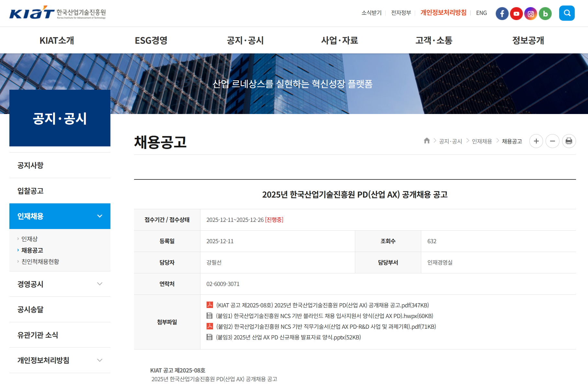This screenshot has width=588, height=389.
Task: Go to home via breadcrumb house icon
Action: click(427, 141)
